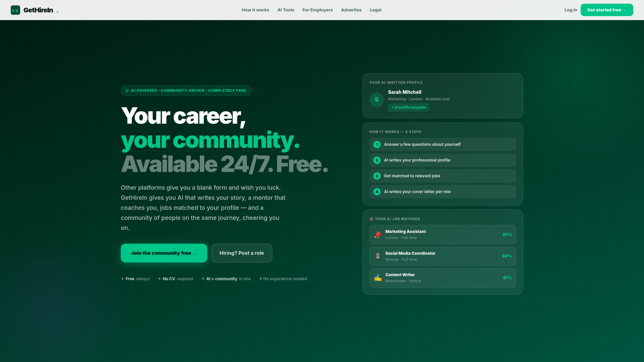Viewport: 644px width, 362px height.
Task: Click the Log in link
Action: [x=571, y=10]
